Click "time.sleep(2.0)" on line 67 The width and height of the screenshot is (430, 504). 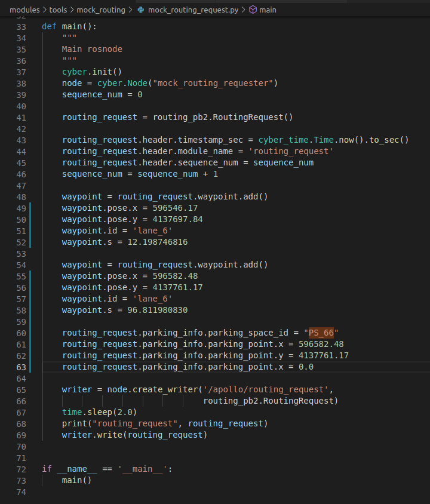100,412
